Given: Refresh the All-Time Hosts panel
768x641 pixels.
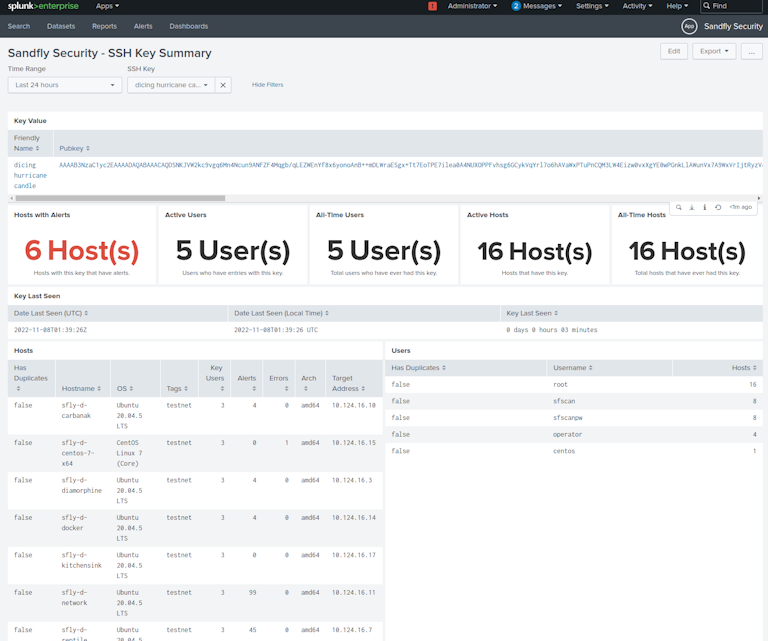Looking at the screenshot, I should (718, 207).
